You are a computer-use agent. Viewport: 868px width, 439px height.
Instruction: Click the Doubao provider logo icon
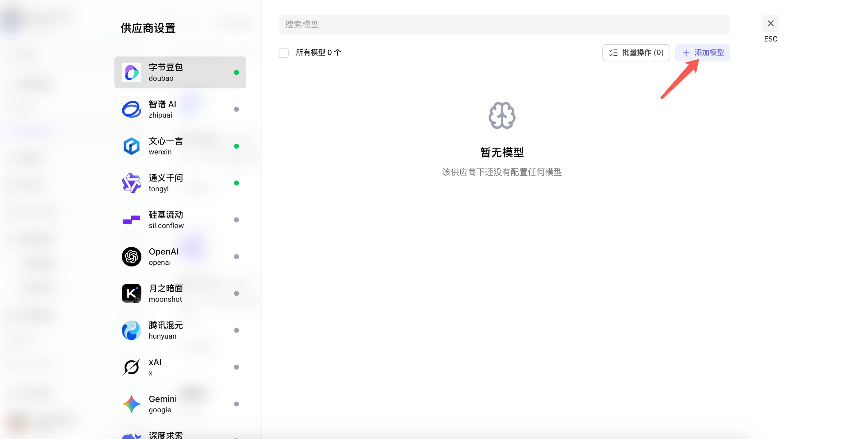pyautogui.click(x=131, y=72)
